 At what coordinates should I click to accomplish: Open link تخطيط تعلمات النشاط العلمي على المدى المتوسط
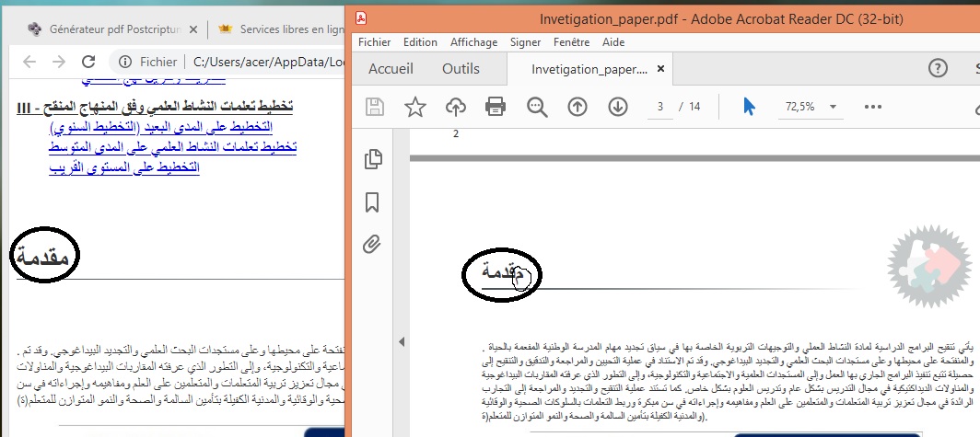[x=172, y=147]
